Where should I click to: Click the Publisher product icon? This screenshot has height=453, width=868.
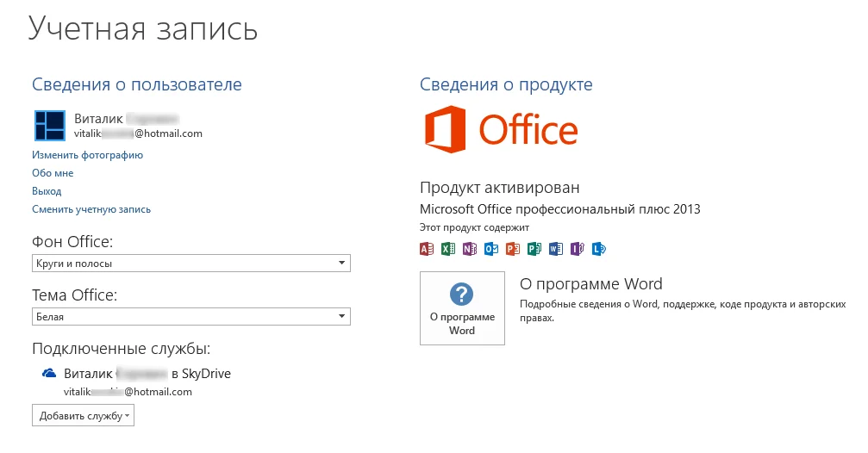534,249
